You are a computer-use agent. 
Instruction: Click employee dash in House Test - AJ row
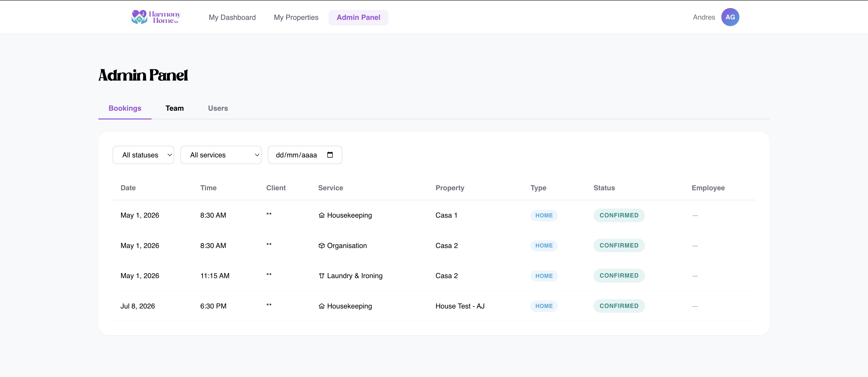(695, 306)
